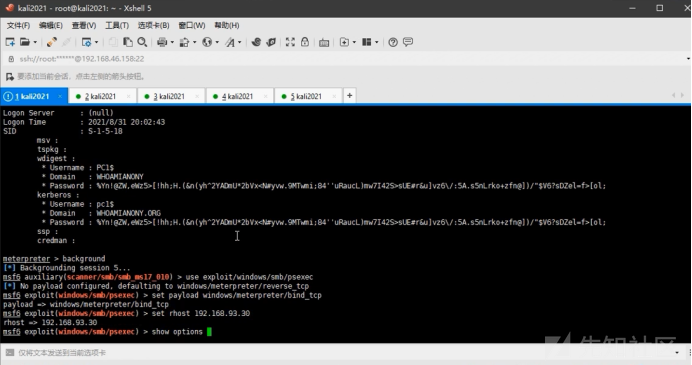Expand the address bar dropdown arrow
Image resolution: width=692 pixels, height=365 pixels.
pyautogui.click(x=688, y=59)
